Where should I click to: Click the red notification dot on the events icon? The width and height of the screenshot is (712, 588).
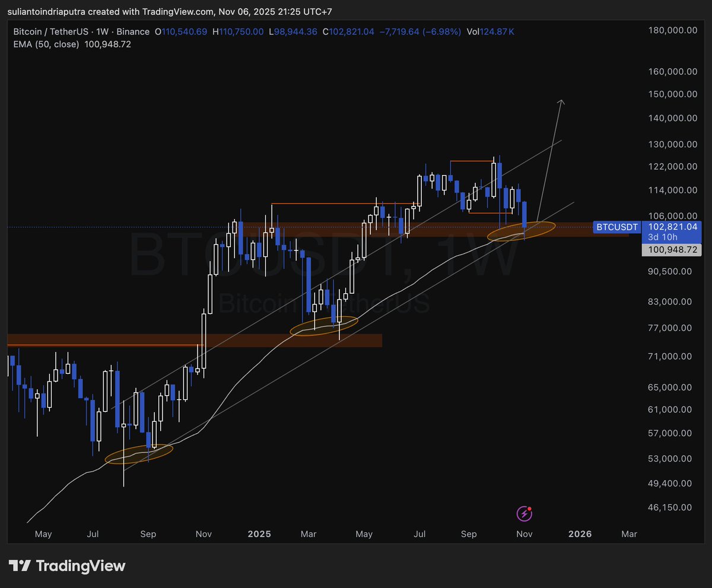click(529, 508)
